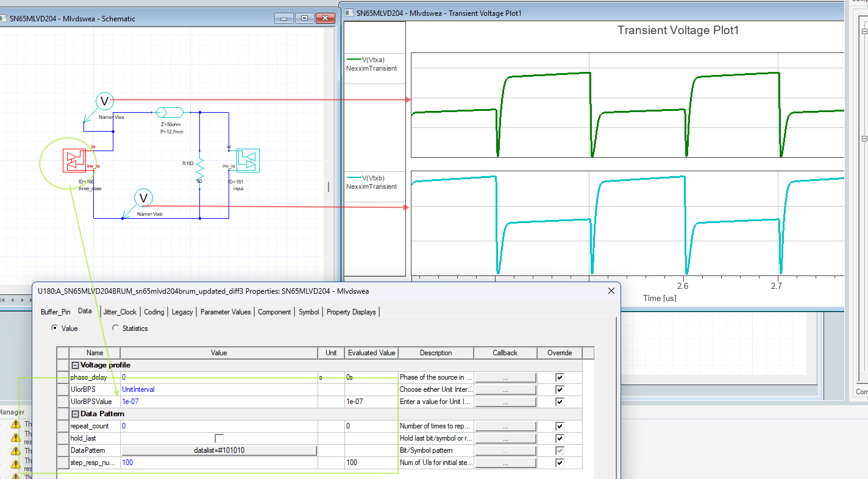Open the UIorBPS UnitInterval value dropdown
Image resolution: width=868 pixels, height=479 pixels.
(x=219, y=389)
